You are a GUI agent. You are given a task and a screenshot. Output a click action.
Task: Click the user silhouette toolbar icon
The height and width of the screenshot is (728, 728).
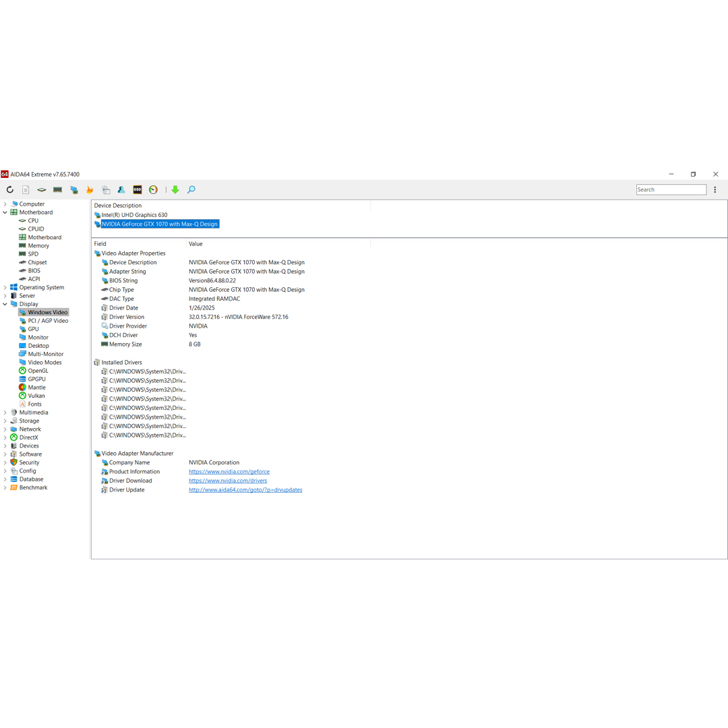[x=121, y=189]
